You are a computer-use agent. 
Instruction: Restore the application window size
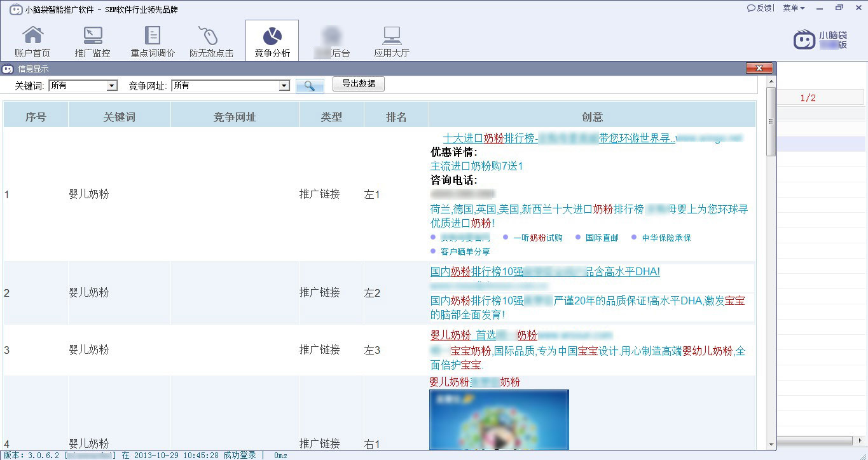839,8
